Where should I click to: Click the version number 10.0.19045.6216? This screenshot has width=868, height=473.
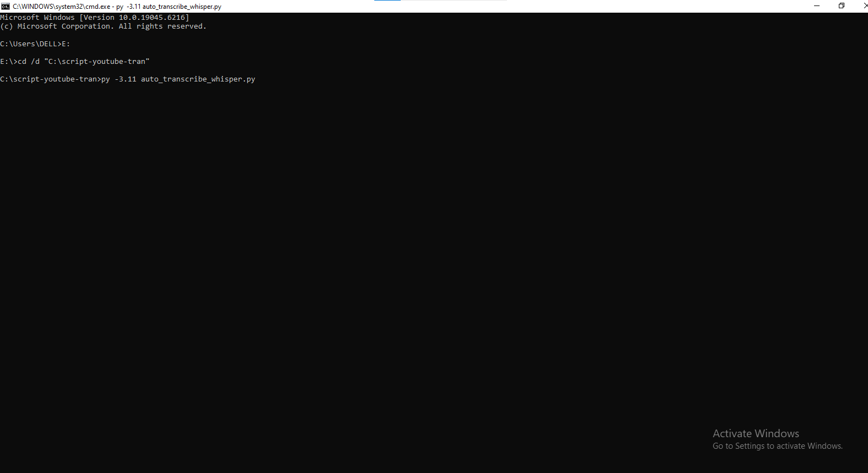tap(152, 18)
